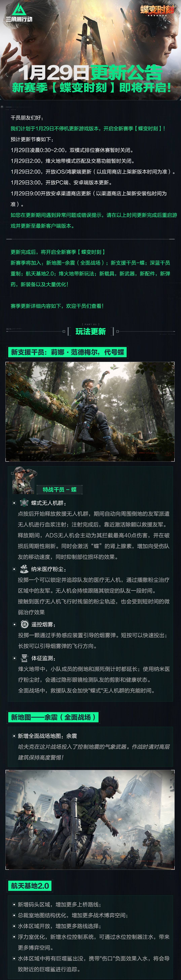Viewport: 181px width, 980px height.
Task: Click the 玩法更新 section header
Action: [x=91, y=331]
